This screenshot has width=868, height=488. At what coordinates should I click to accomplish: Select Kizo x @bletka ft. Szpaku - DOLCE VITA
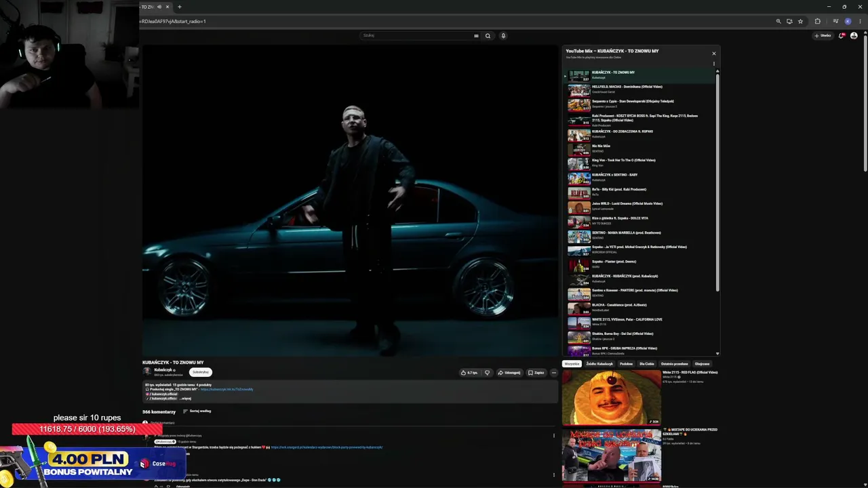coord(641,221)
